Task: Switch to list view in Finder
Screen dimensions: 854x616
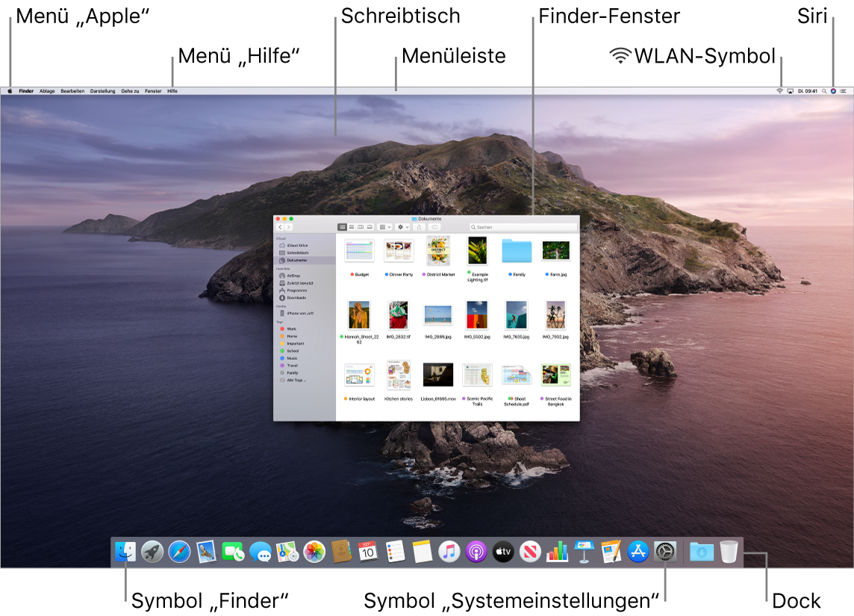Action: pos(351,228)
